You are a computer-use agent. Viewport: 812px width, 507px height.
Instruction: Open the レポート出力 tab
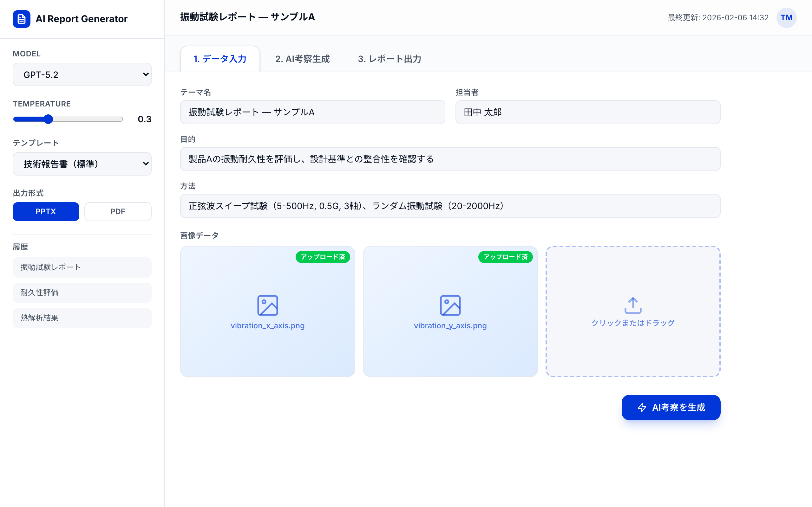389,59
